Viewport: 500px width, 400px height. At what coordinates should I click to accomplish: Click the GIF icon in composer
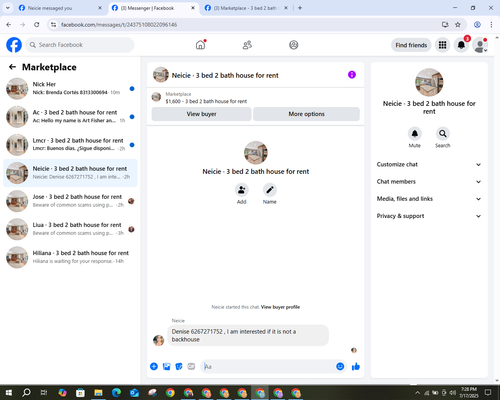tap(191, 367)
